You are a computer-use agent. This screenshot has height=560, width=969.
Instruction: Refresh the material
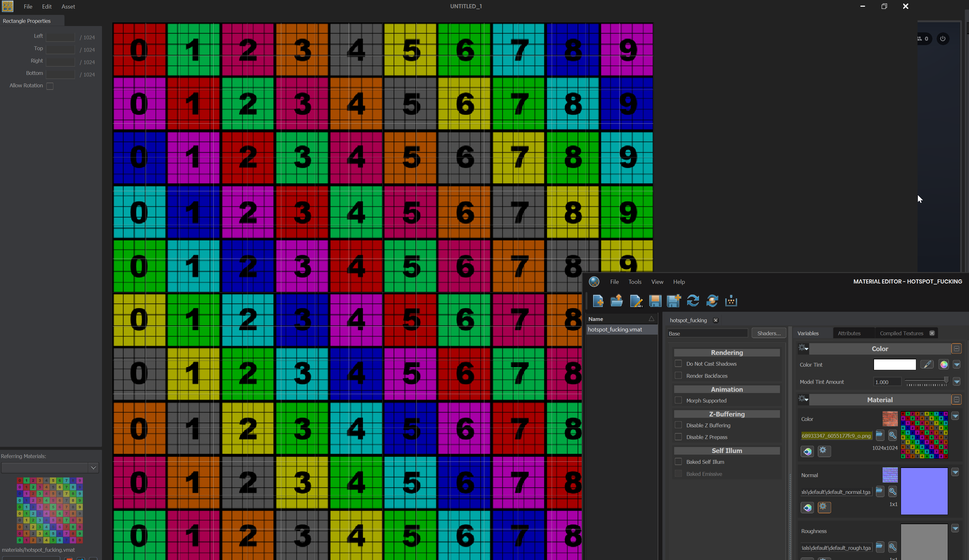coord(693,301)
